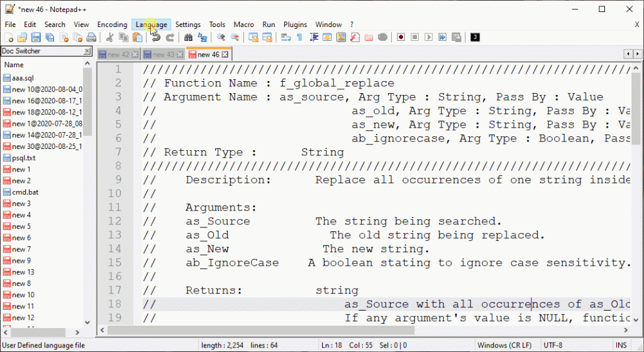Screen dimensions: 644x352
Task: Save the recorded macro toolbar icon
Action: pyautogui.click(x=457, y=37)
